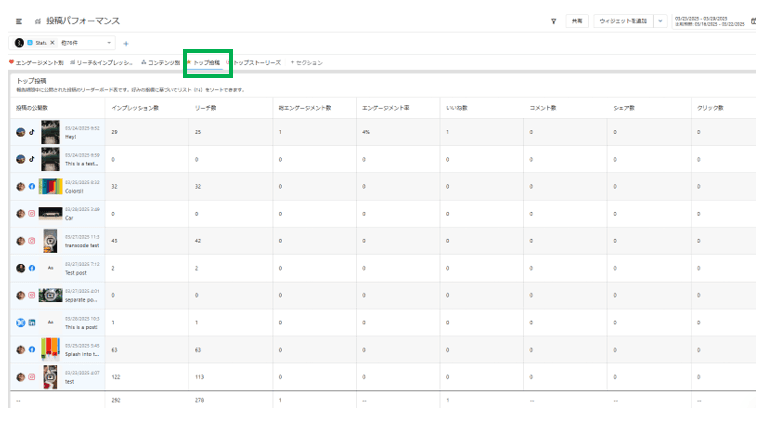The image size is (780, 432).
Task: Open the date range picker
Action: tap(716, 20)
